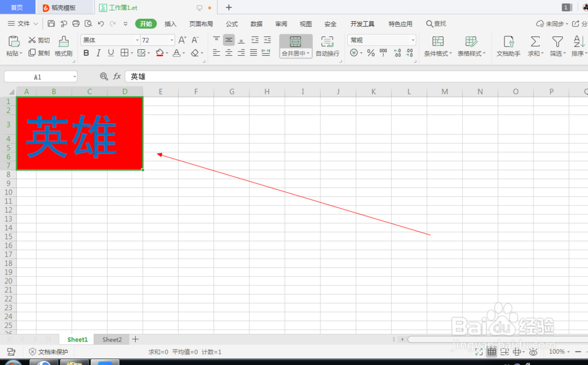Open the font name dropdown showing 黑体

[137, 40]
